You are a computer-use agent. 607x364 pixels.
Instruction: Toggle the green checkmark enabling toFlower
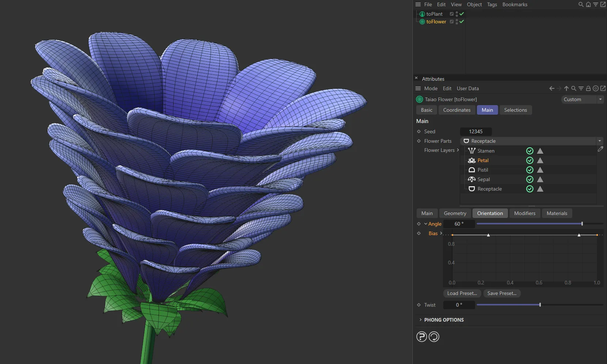461,22
